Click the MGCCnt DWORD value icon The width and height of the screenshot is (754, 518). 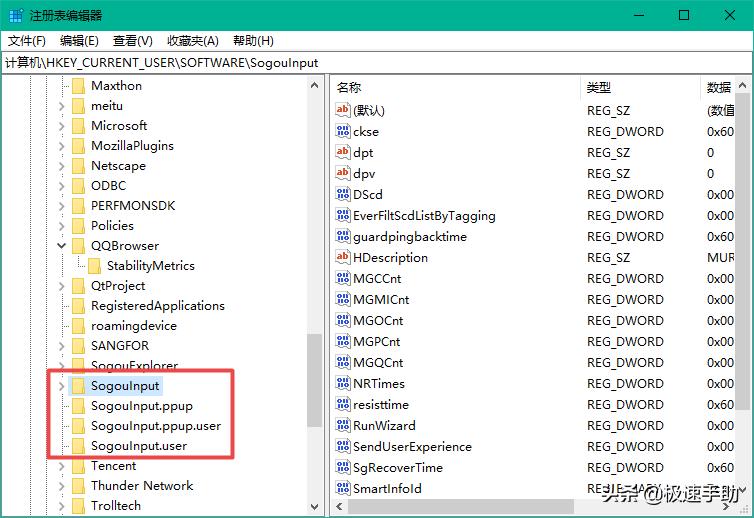(342, 278)
